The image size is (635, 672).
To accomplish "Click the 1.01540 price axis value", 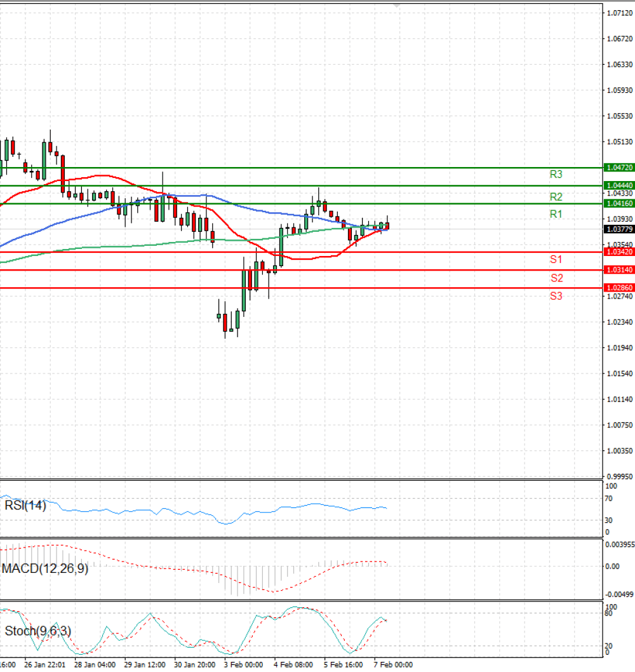I will tap(620, 373).
